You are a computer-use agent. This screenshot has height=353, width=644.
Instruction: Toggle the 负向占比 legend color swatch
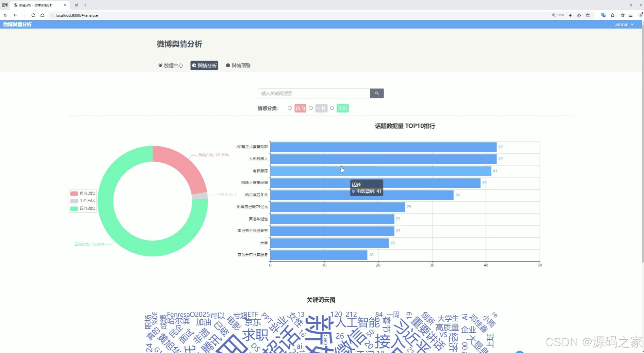[x=74, y=193]
